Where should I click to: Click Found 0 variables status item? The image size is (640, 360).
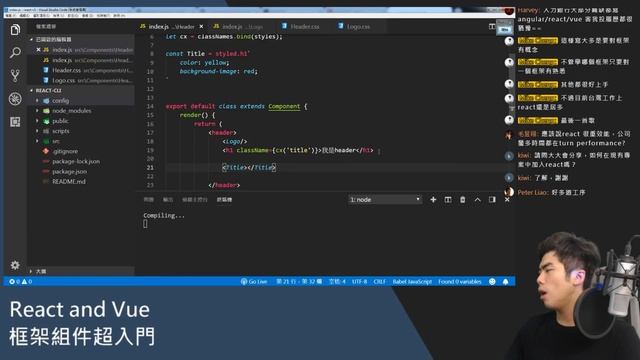point(460,282)
